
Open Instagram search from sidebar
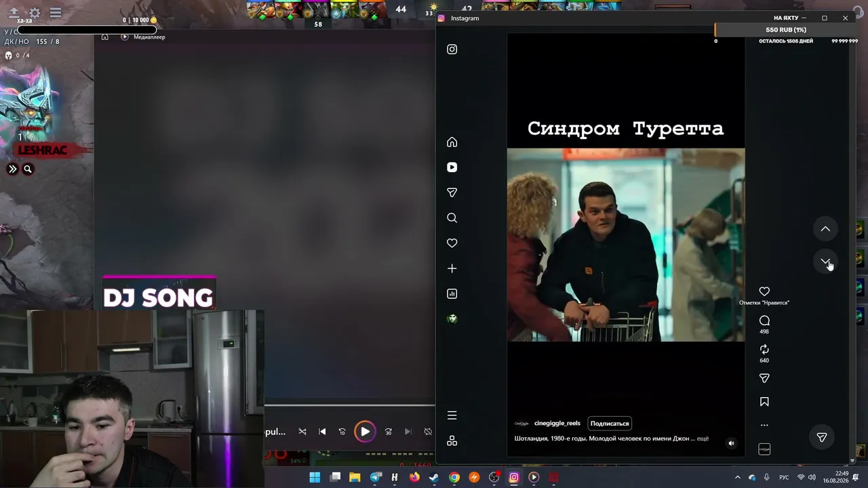(452, 218)
